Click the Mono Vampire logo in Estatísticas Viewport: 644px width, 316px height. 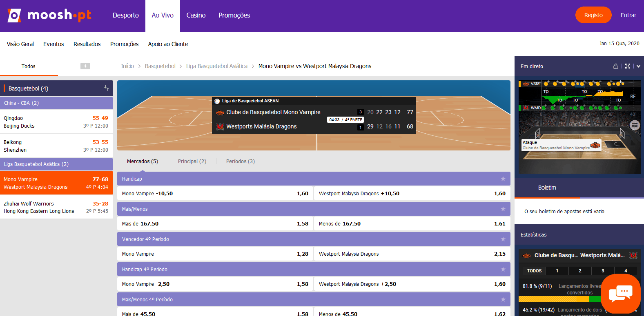pos(527,256)
